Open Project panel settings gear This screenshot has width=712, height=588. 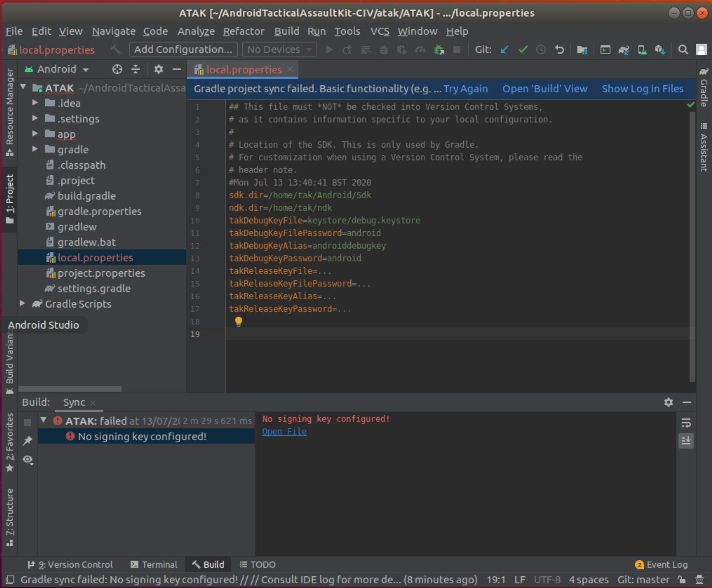pyautogui.click(x=158, y=69)
